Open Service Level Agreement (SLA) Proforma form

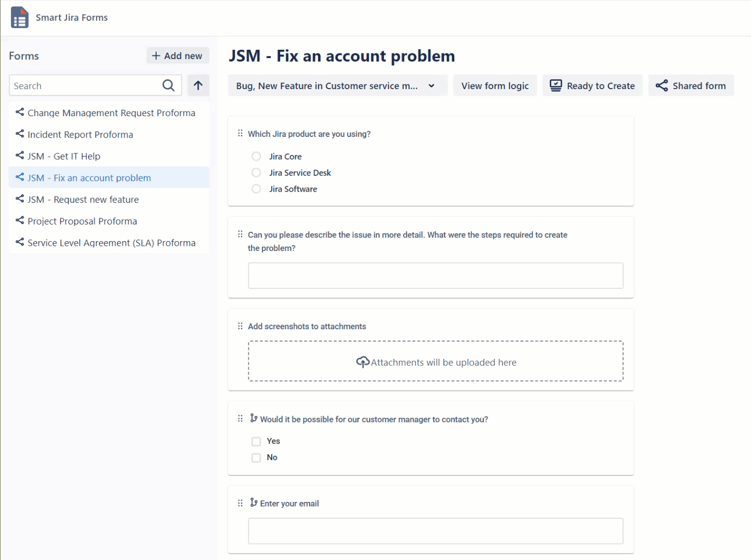(109, 243)
